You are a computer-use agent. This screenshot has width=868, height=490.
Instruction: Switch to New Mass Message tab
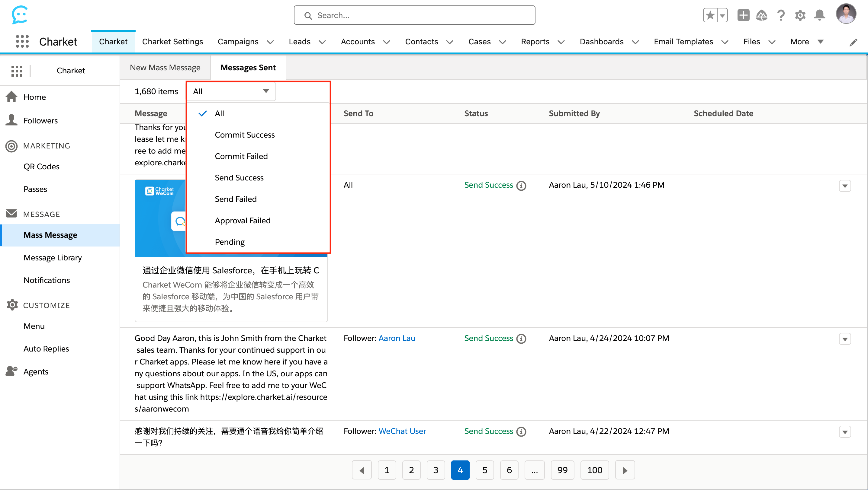(165, 68)
